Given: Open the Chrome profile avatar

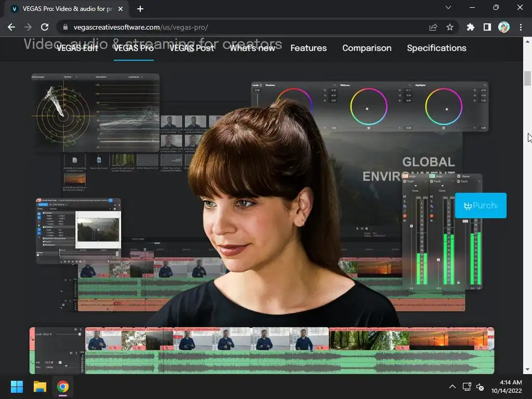Looking at the screenshot, I should (x=504, y=27).
